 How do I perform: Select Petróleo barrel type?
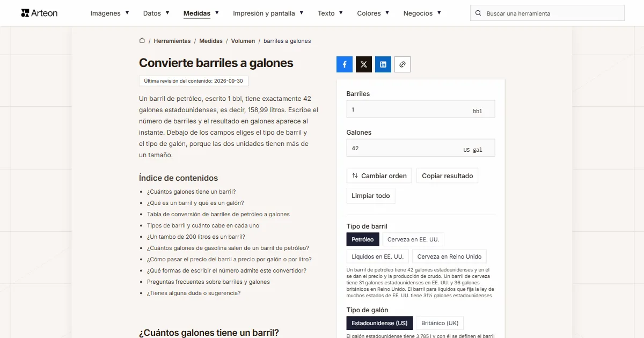[363, 239]
